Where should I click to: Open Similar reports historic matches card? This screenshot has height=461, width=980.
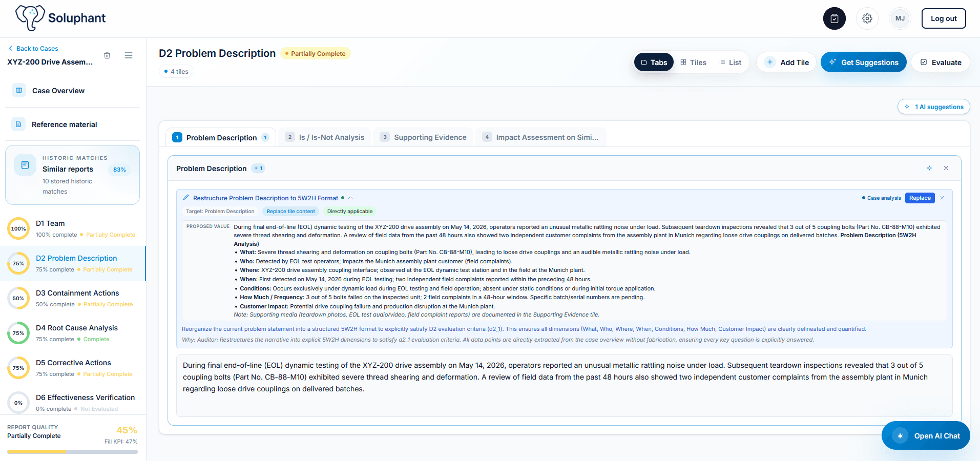tap(72, 175)
